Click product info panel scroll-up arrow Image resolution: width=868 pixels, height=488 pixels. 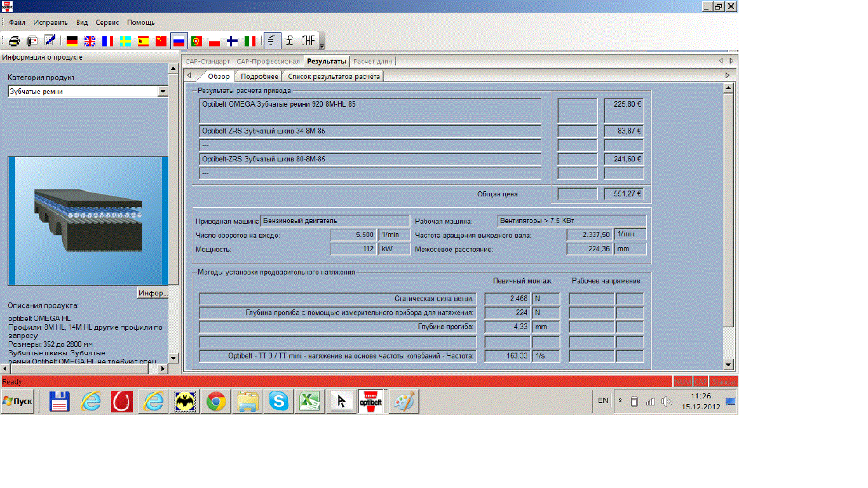click(173, 67)
